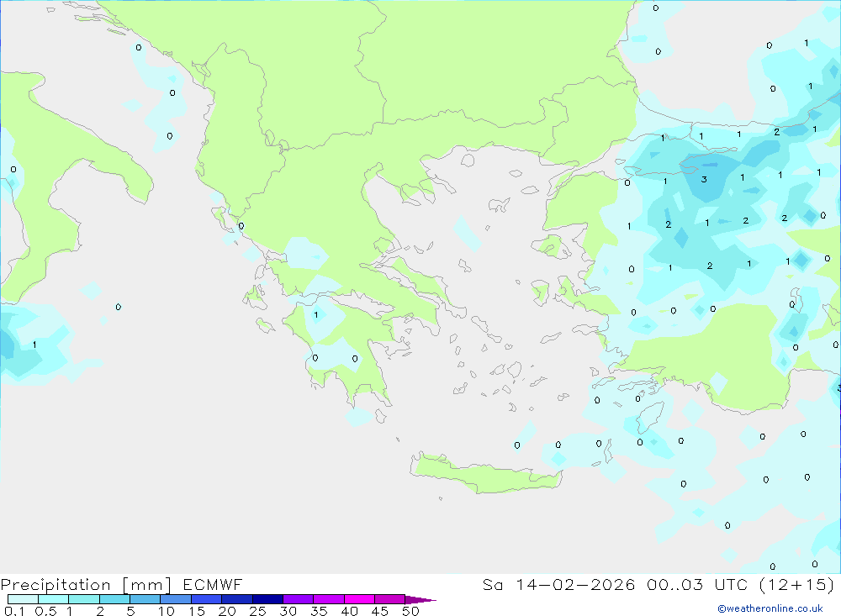Click the '0' value beside Corfu coast
This screenshot has height=616, width=841.
tap(241, 226)
